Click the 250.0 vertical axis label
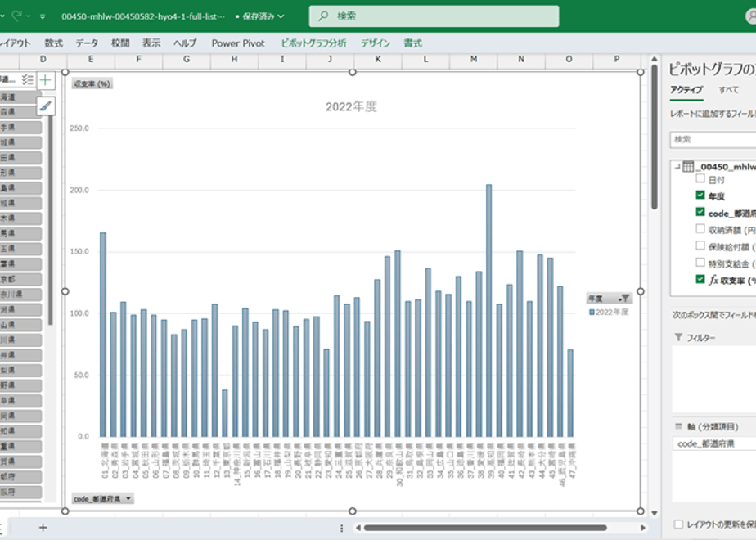The width and height of the screenshot is (756, 540). (x=79, y=128)
